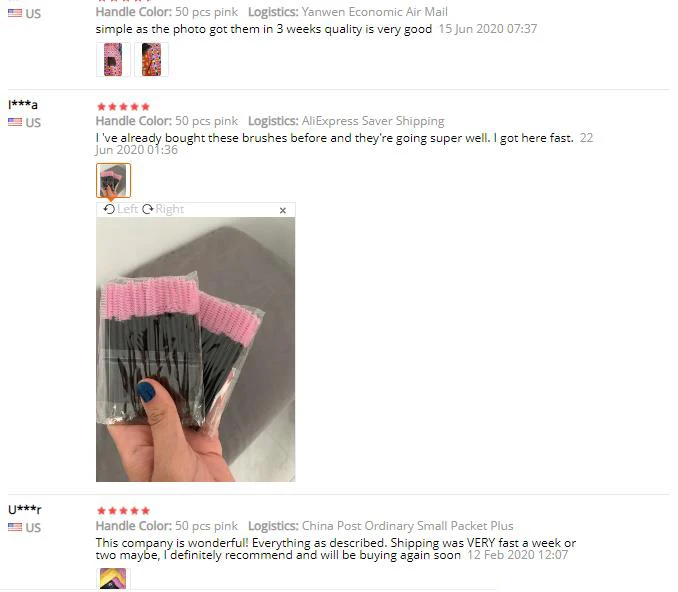Open the U***r review photo thumbnail

pyautogui.click(x=113, y=579)
